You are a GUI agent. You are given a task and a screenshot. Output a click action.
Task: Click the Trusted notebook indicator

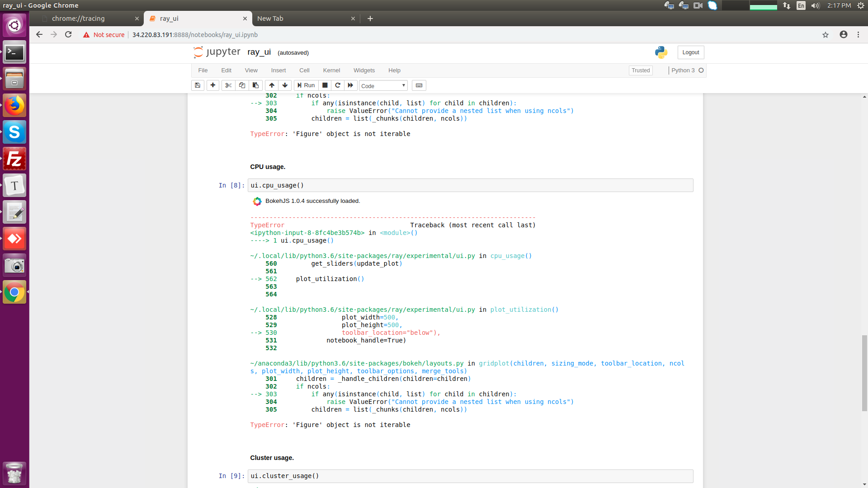tap(641, 70)
